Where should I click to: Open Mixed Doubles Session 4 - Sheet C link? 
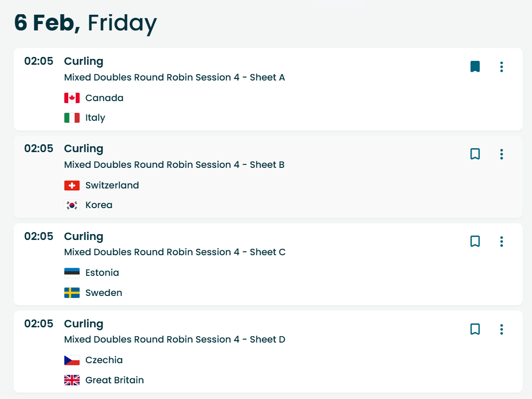[x=174, y=252]
